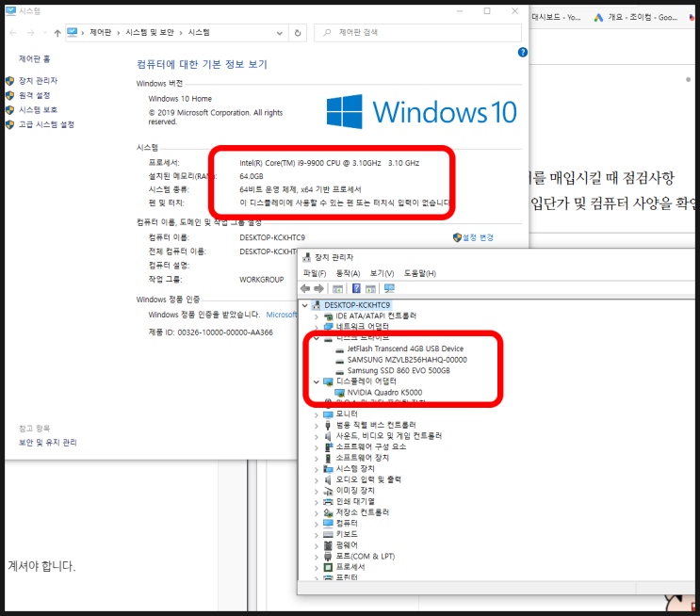Click 제어판 홈 in the sidebar
Screen dimensions: 700x616
tap(34, 59)
